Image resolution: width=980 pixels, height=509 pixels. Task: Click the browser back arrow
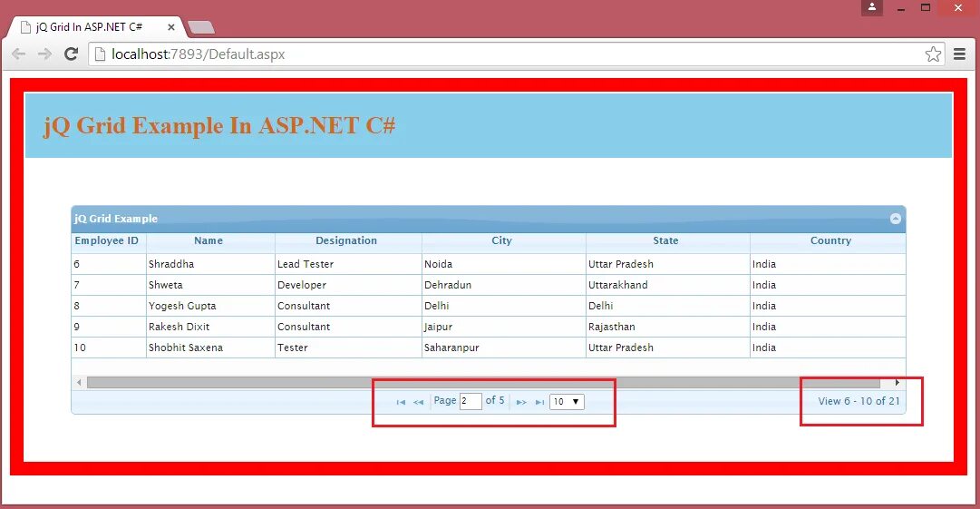[x=19, y=54]
